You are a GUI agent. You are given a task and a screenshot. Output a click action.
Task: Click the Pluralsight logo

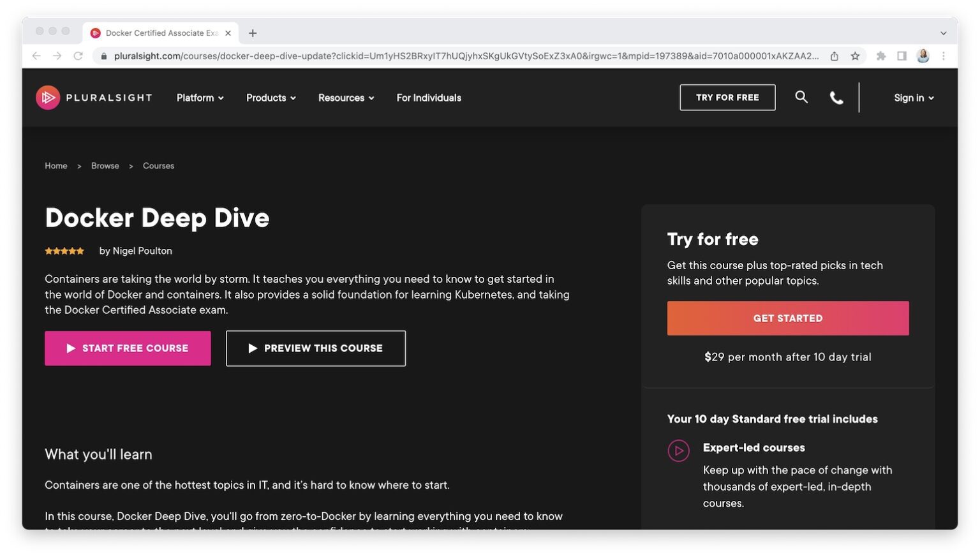coord(93,97)
